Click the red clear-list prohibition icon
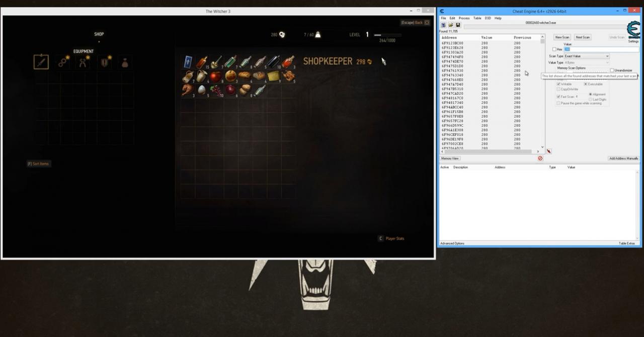This screenshot has width=644, height=337. click(x=540, y=158)
